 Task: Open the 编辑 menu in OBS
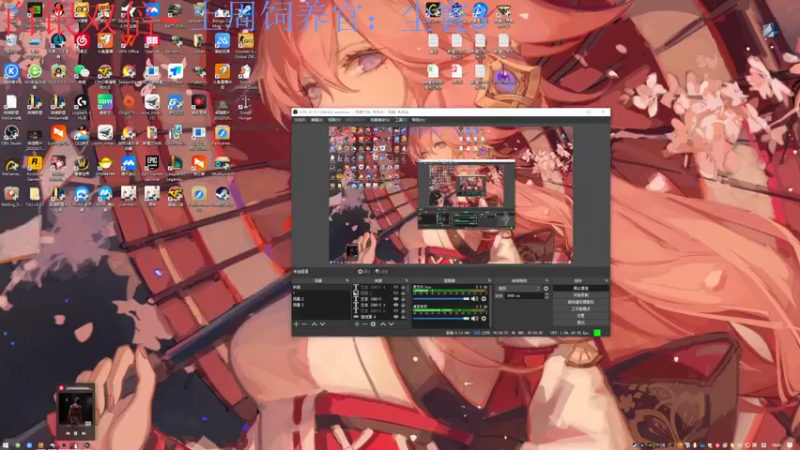pos(317,120)
